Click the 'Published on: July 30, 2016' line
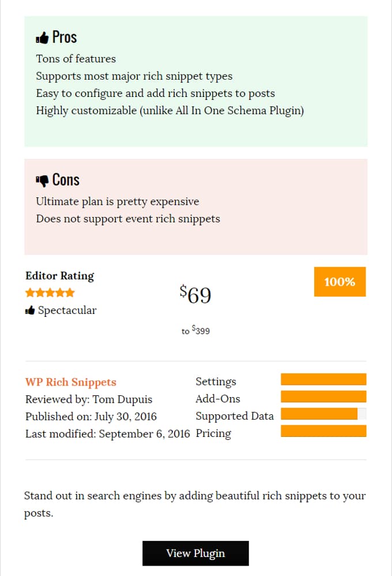Image resolution: width=392 pixels, height=576 pixels. tap(91, 417)
